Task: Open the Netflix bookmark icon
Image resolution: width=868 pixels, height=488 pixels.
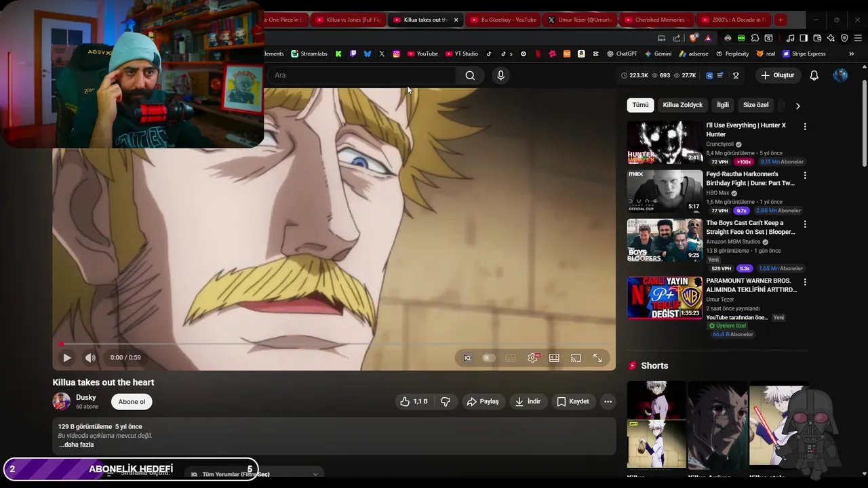Action: (538, 54)
